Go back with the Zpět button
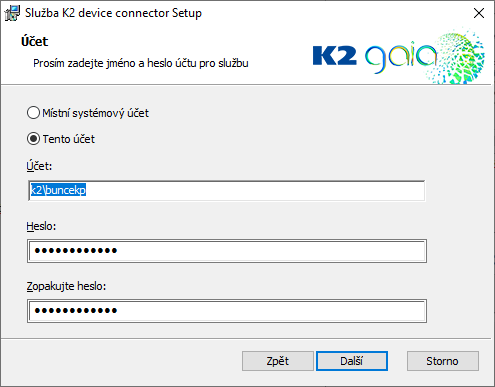This screenshot has height=387, width=495. [278, 361]
